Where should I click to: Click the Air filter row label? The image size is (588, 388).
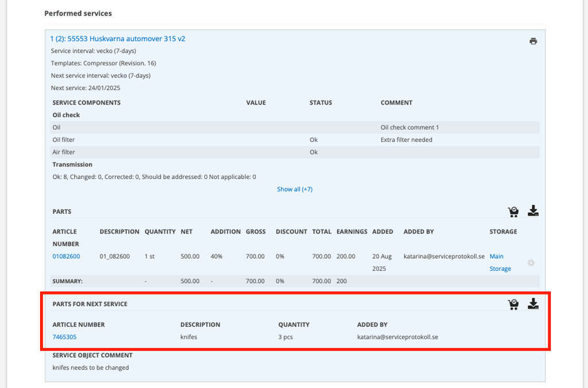click(x=63, y=152)
